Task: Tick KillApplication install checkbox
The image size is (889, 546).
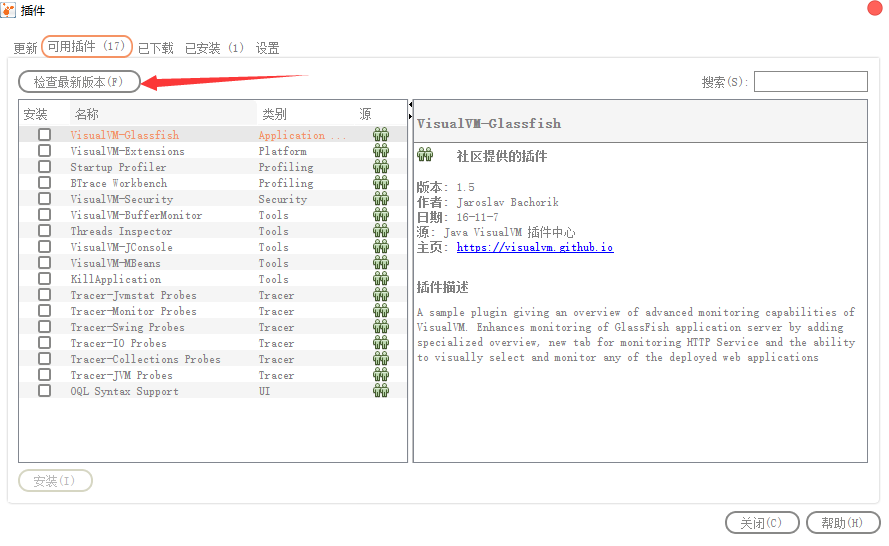Action: 44,278
